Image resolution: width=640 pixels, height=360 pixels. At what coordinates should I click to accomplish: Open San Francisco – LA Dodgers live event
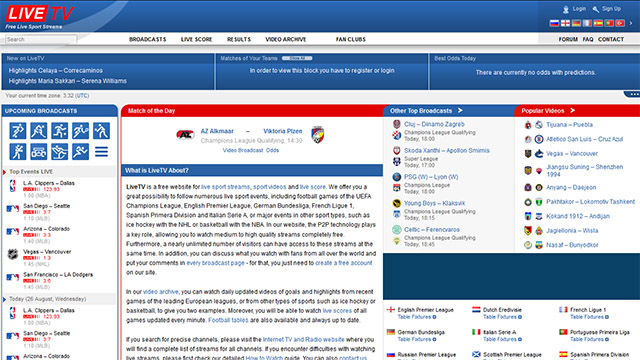tap(58, 275)
